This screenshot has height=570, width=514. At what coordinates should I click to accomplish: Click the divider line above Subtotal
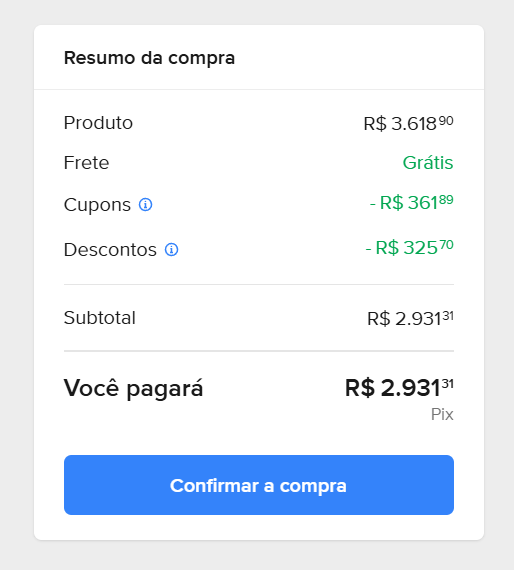[x=259, y=285]
